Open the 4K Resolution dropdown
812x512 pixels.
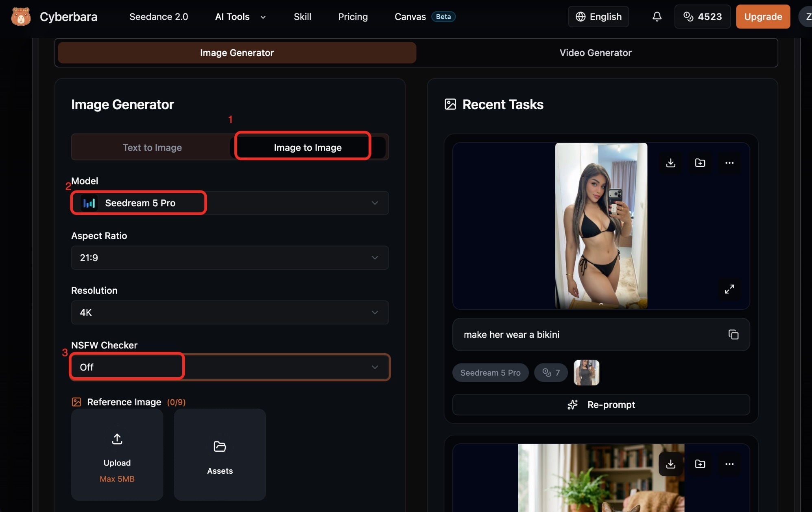pyautogui.click(x=230, y=312)
